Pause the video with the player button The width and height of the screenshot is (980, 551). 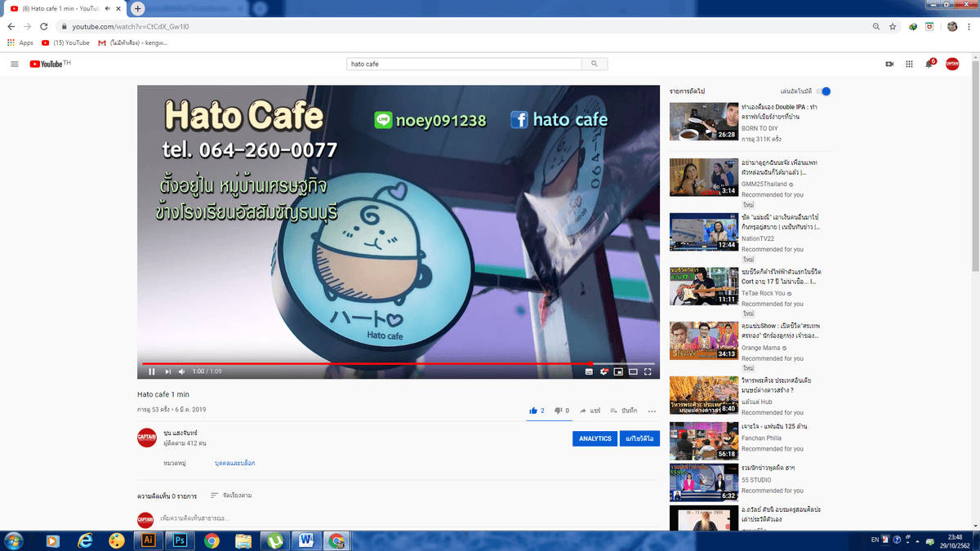152,371
